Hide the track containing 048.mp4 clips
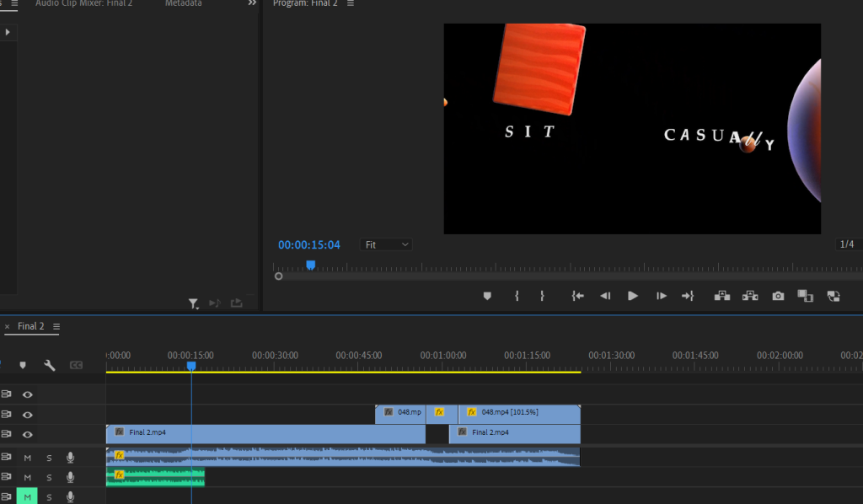The image size is (863, 504). [28, 415]
